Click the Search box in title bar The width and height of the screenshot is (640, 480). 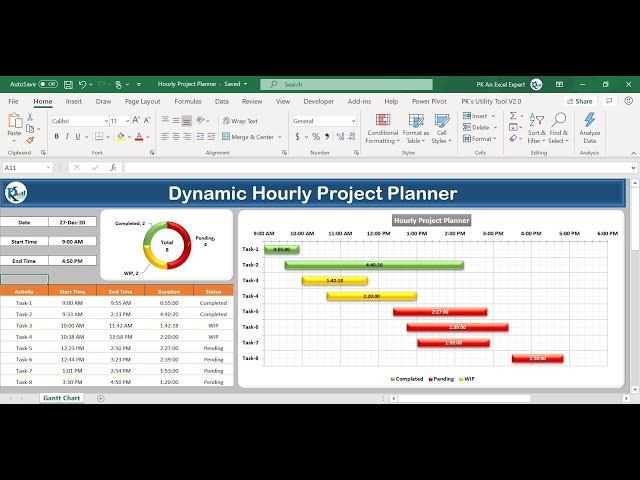click(347, 84)
